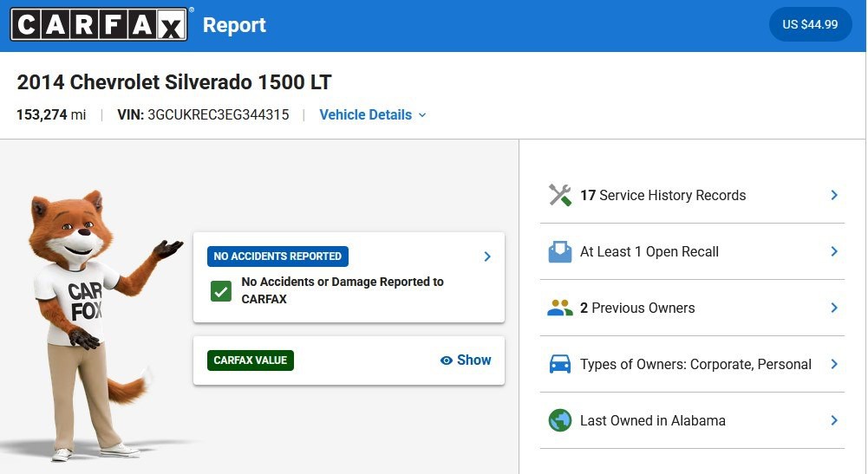
Task: Open chevron for Last Owned in Alabama
Action: (834, 420)
